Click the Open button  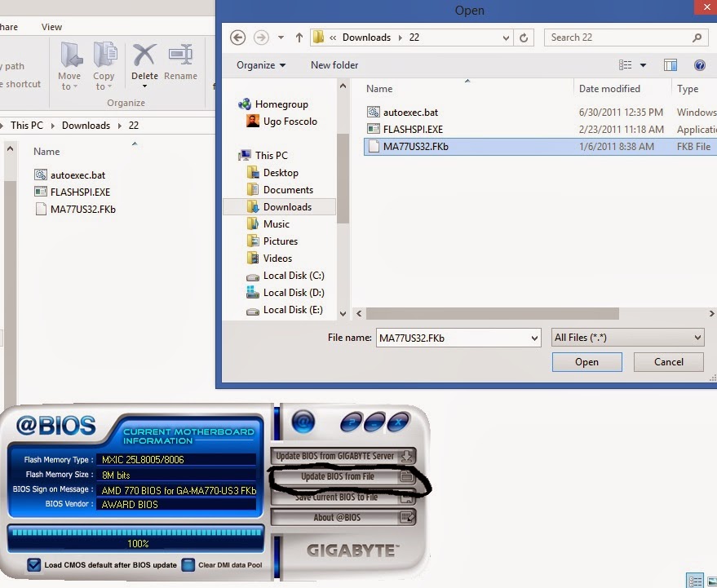pos(586,362)
